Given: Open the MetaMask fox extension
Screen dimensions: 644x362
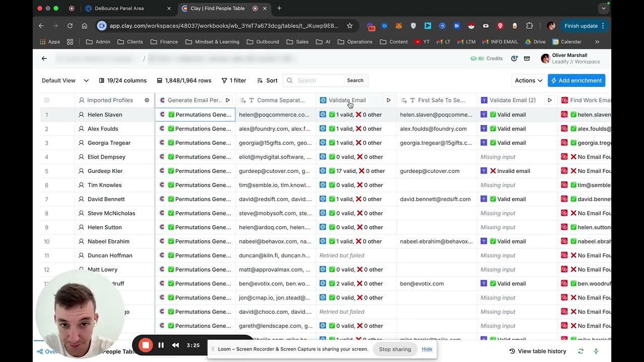Looking at the screenshot, I should [x=398, y=26].
